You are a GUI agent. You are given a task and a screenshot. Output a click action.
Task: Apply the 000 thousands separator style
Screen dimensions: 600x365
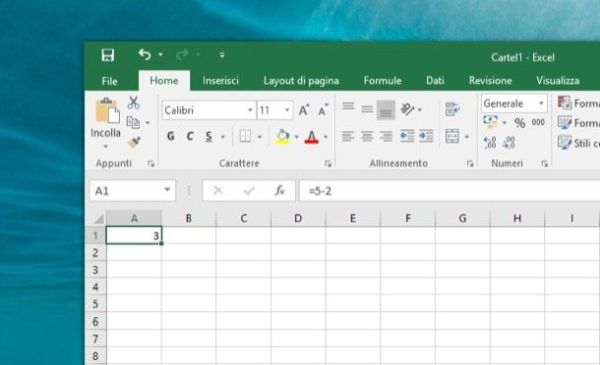538,122
